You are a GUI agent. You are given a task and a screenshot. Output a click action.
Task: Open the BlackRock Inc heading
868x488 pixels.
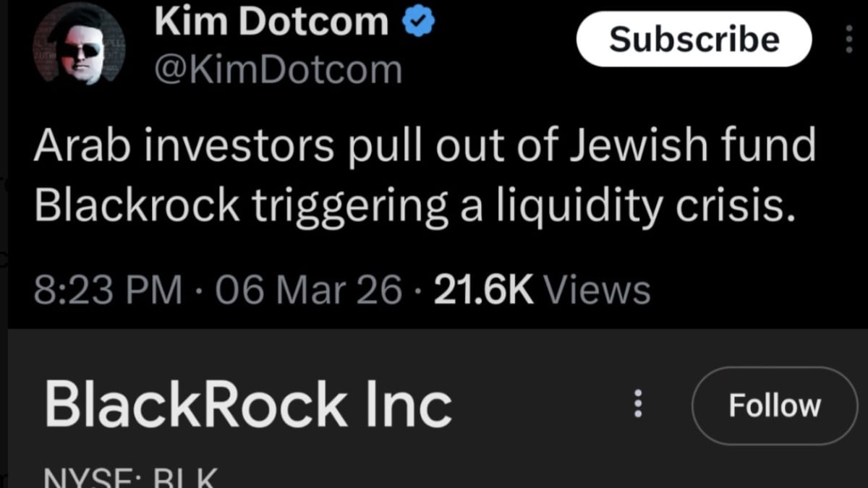[248, 405]
